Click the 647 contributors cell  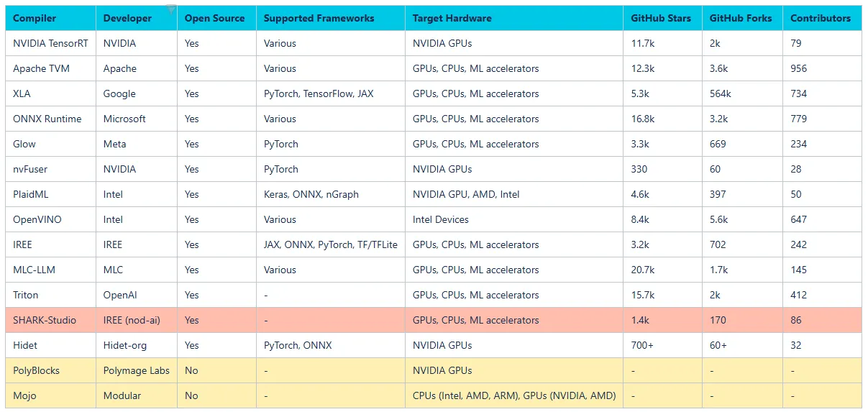click(x=823, y=219)
